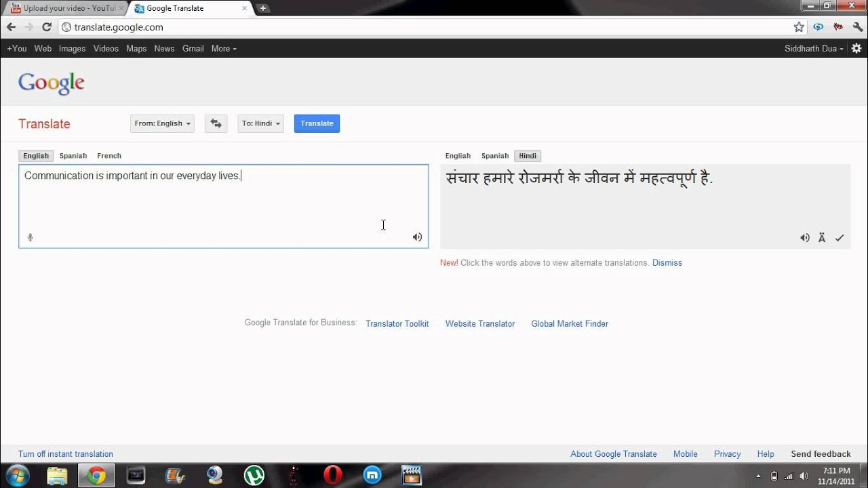Click the volume icon in system tray

pyautogui.click(x=804, y=476)
